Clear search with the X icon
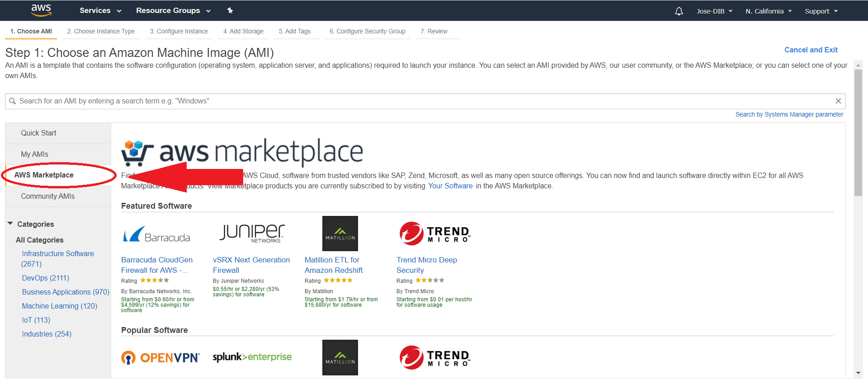Image resolution: width=868 pixels, height=379 pixels. [838, 101]
